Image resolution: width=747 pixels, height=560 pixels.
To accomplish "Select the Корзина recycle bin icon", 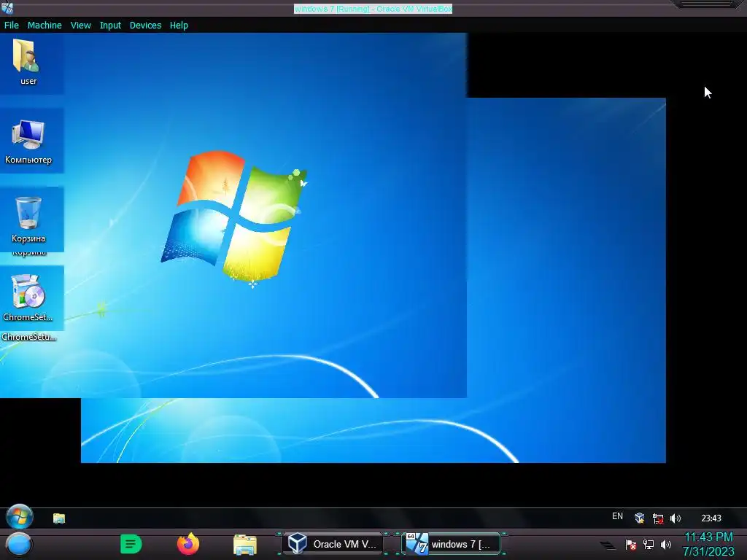I will (28, 220).
